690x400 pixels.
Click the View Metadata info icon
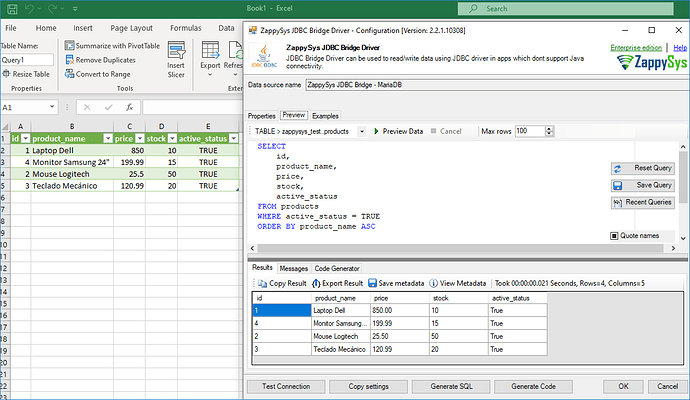pyautogui.click(x=433, y=283)
